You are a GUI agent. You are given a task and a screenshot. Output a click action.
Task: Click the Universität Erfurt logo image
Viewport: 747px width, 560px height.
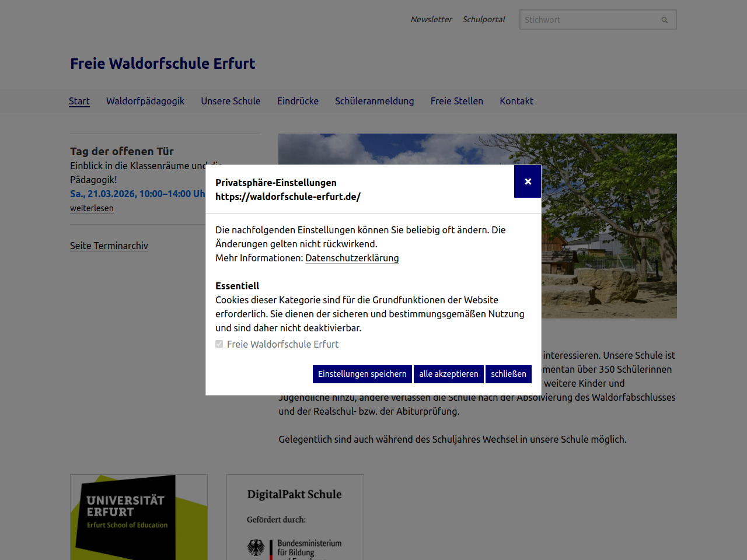pos(139,517)
